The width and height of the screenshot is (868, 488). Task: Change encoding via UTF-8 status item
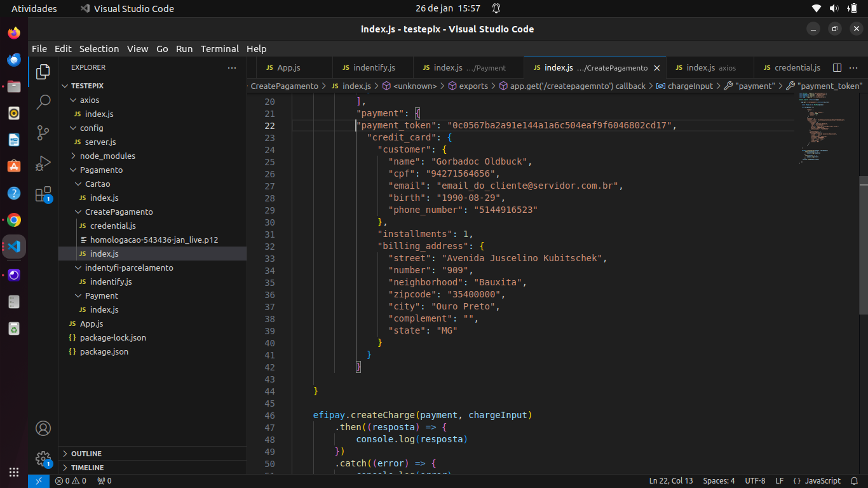(755, 481)
